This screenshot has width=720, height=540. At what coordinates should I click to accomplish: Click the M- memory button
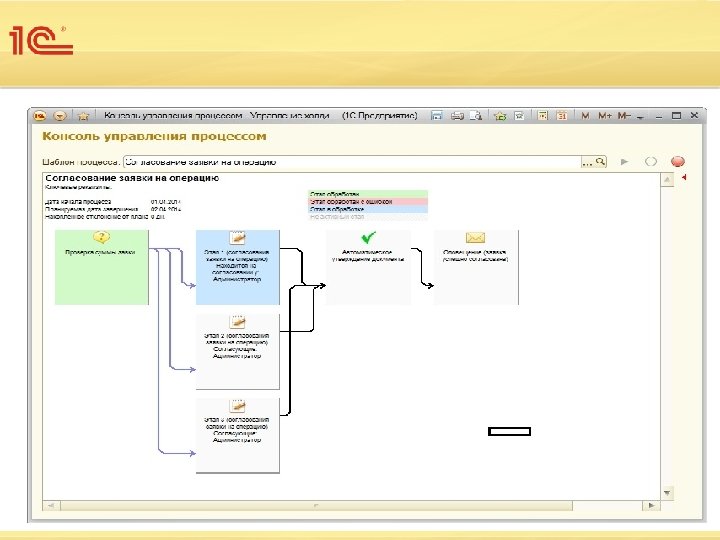624,116
